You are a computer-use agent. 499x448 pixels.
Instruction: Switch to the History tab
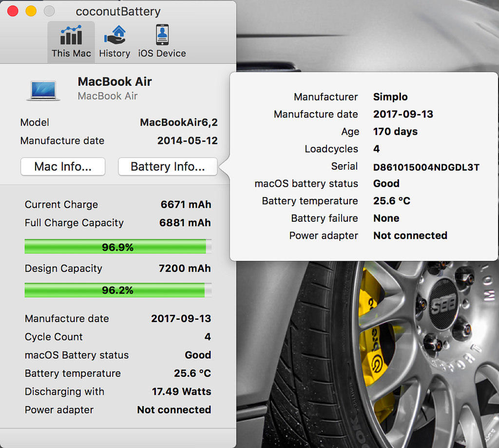pos(115,42)
